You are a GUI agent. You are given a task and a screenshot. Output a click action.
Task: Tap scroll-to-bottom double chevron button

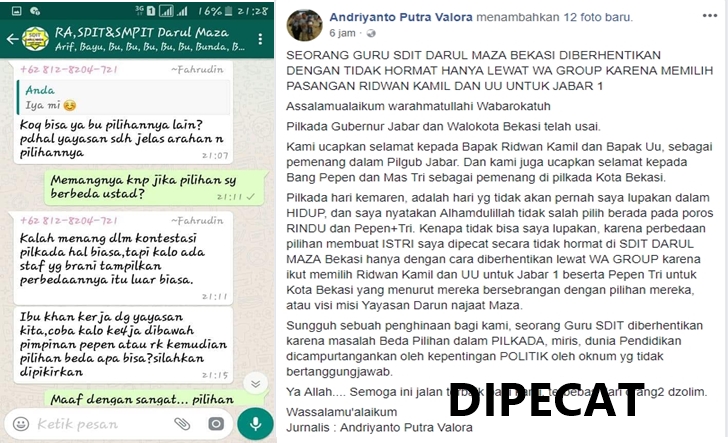[x=255, y=384]
